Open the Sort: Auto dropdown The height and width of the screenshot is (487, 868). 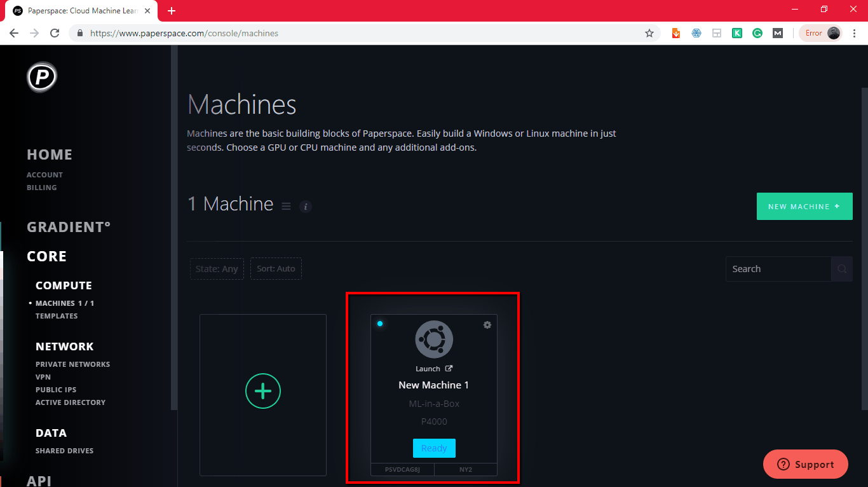(276, 268)
